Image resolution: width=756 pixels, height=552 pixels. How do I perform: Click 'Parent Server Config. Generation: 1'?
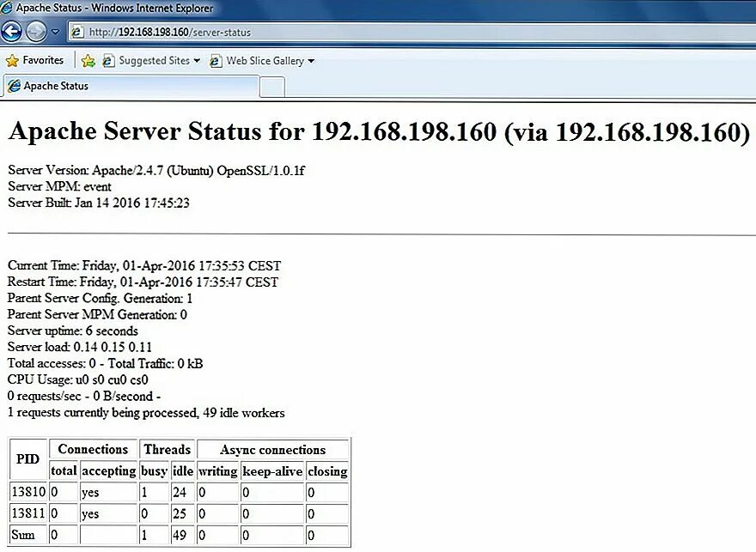click(x=100, y=298)
